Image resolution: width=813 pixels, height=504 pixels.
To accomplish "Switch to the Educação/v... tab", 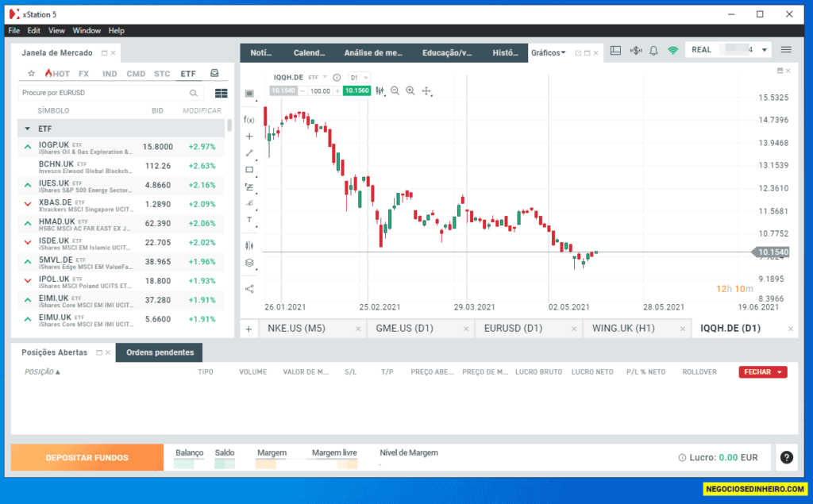I will point(447,53).
